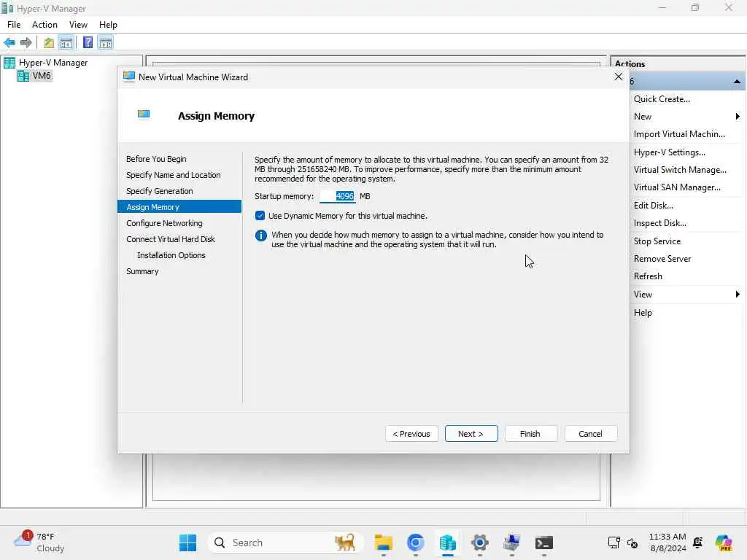Click Import Virtual Machine action
This screenshot has width=747, height=560.
coord(679,134)
